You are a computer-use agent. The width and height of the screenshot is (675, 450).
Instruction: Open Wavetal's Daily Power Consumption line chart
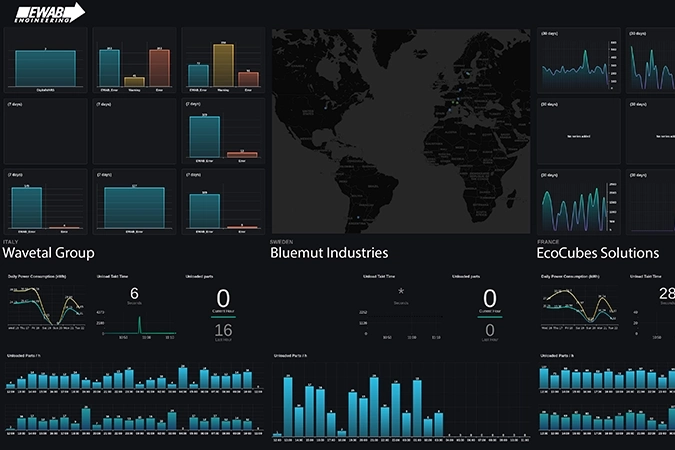pos(44,308)
